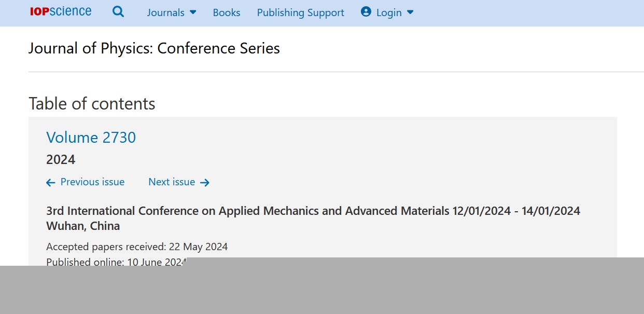This screenshot has height=314, width=644.
Task: Open search with the magnifier icon
Action: point(118,11)
